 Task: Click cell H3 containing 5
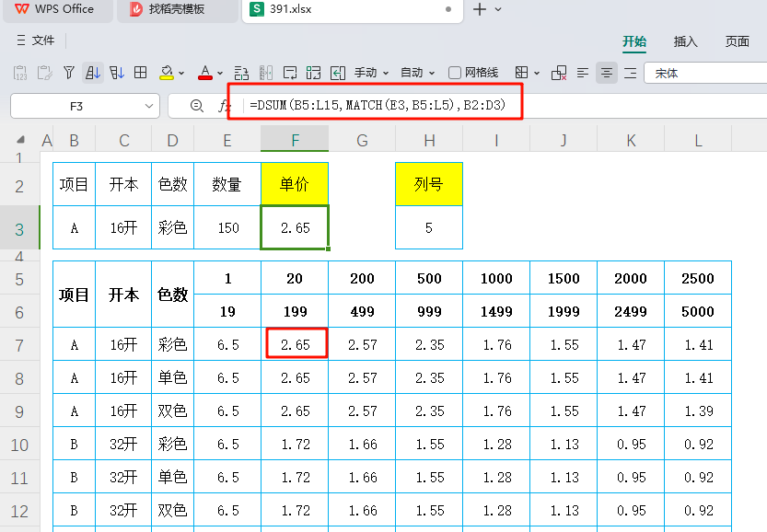(x=429, y=228)
